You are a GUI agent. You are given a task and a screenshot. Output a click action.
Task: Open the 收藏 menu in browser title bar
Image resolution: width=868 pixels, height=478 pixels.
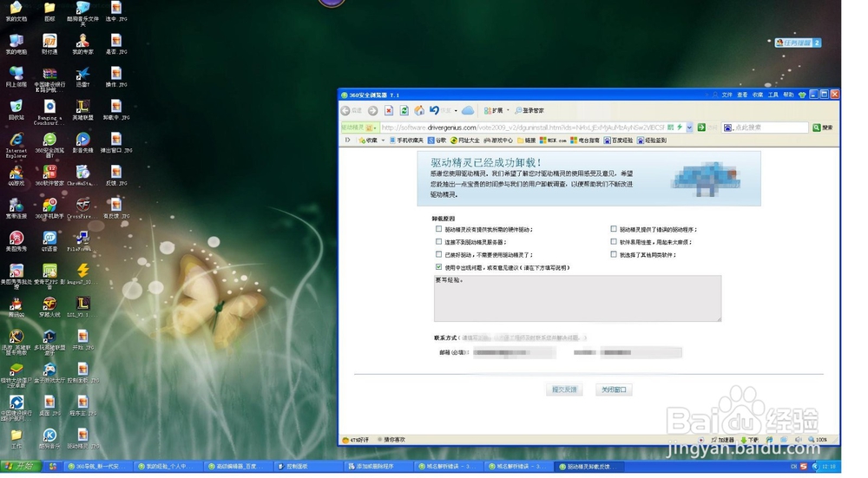point(758,95)
